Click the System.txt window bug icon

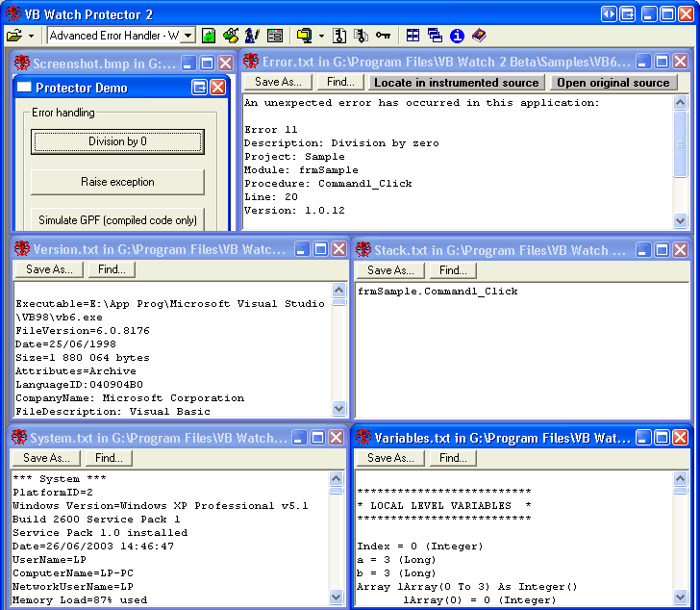pyautogui.click(x=19, y=437)
